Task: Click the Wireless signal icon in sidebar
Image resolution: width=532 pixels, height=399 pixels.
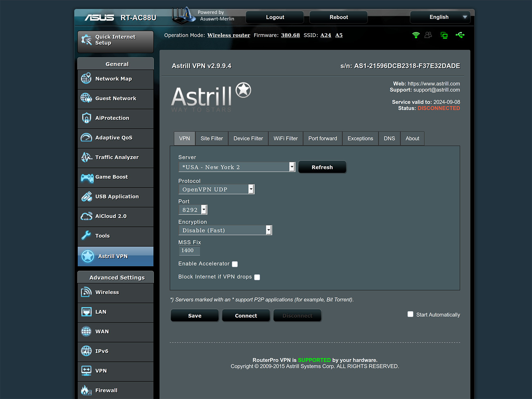Action: pos(86,292)
